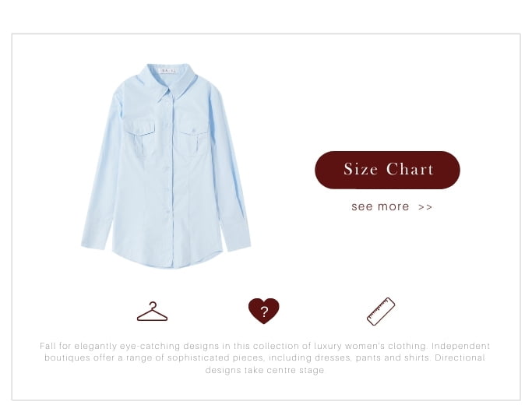The height and width of the screenshot is (412, 532).
Task: Click the line starting with Fall for elegantly
Action: pos(265,346)
